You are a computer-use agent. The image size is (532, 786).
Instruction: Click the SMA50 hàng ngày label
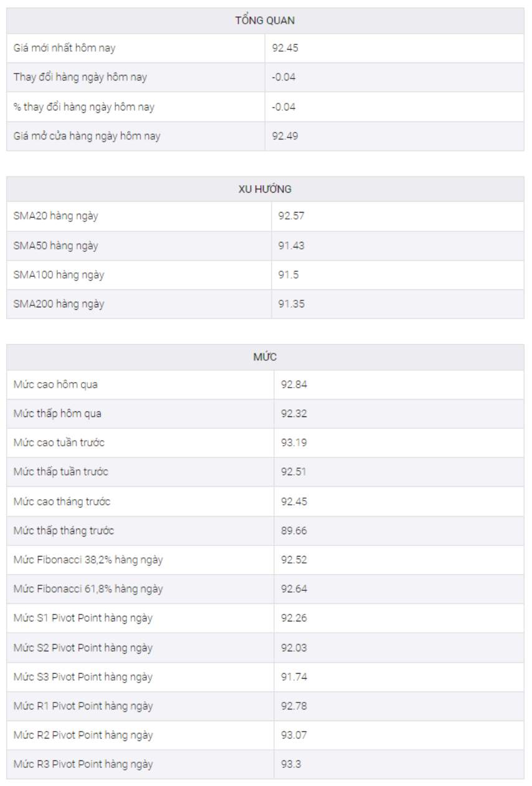pos(55,246)
